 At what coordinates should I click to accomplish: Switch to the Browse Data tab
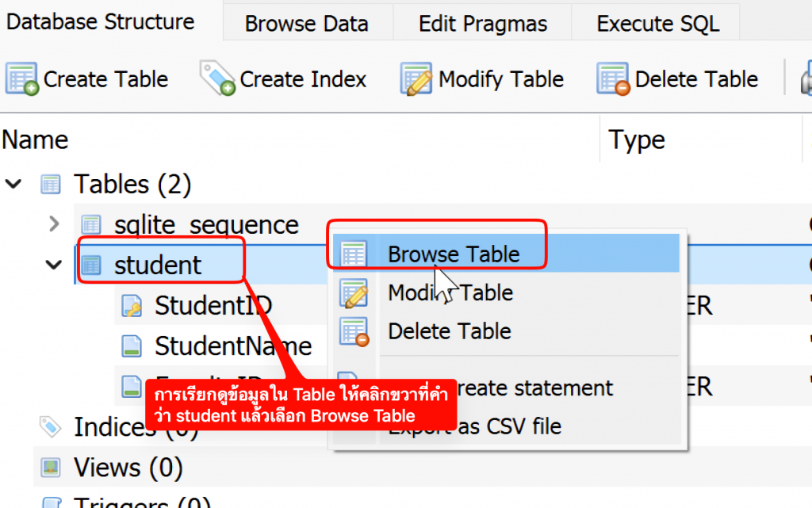tap(306, 24)
